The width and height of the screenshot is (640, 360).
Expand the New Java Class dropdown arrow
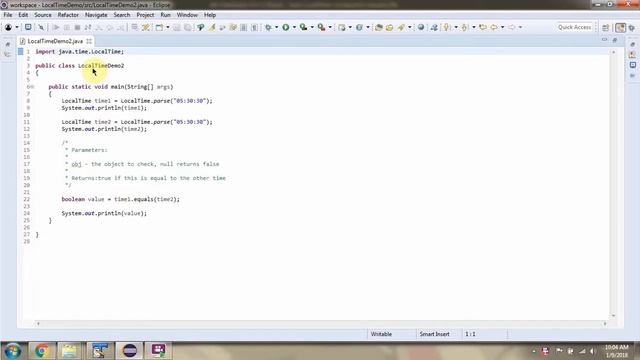point(368,27)
